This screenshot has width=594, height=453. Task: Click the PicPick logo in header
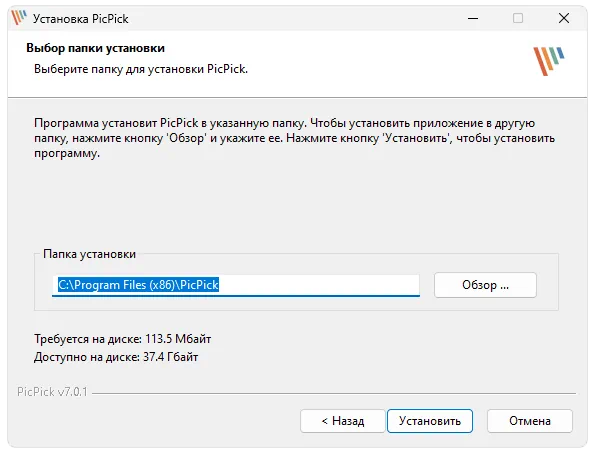coord(549,61)
